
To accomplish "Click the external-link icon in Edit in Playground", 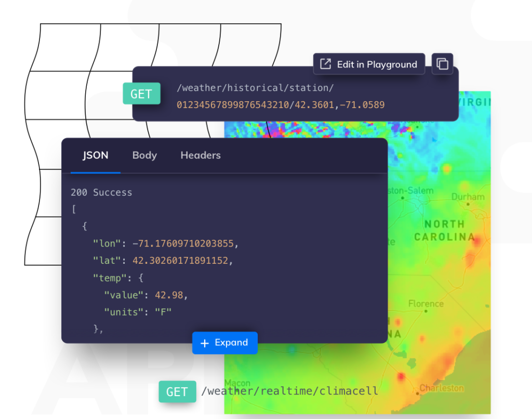I will click(325, 64).
